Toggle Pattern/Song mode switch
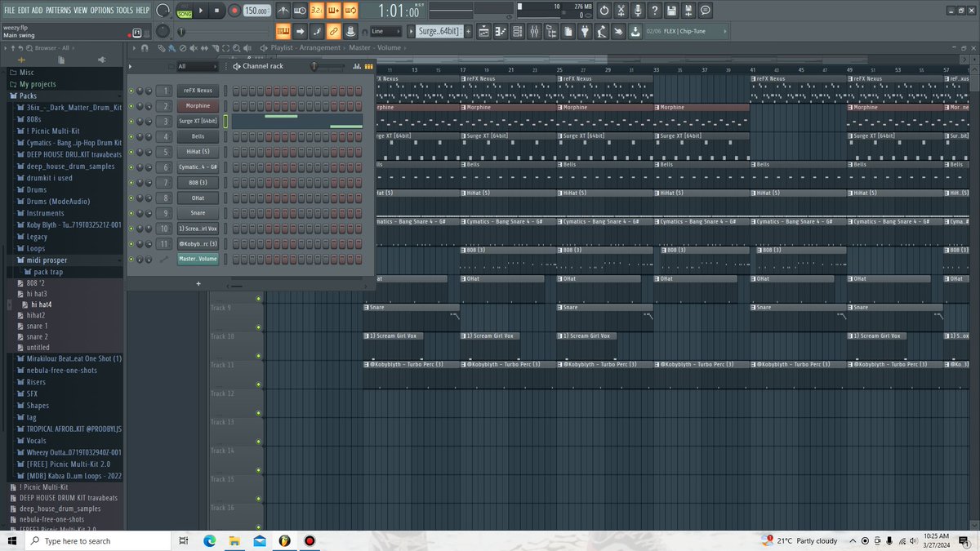Image resolution: width=980 pixels, height=551 pixels. pyautogui.click(x=184, y=11)
